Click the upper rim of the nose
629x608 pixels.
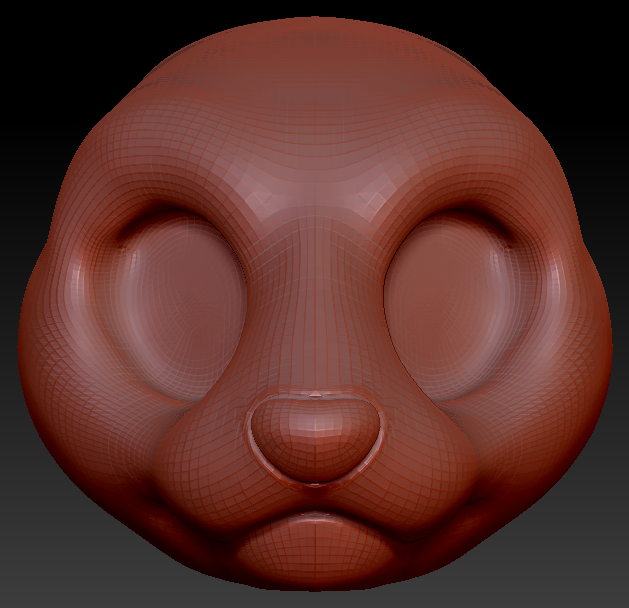point(315,397)
